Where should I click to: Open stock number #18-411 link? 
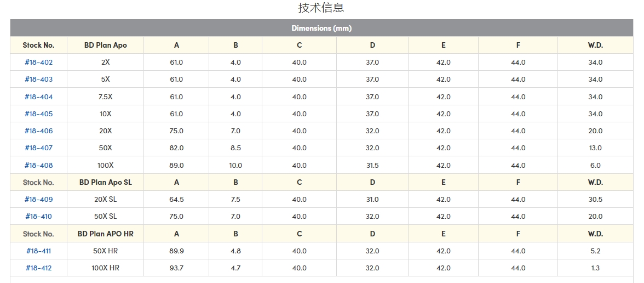coord(38,251)
